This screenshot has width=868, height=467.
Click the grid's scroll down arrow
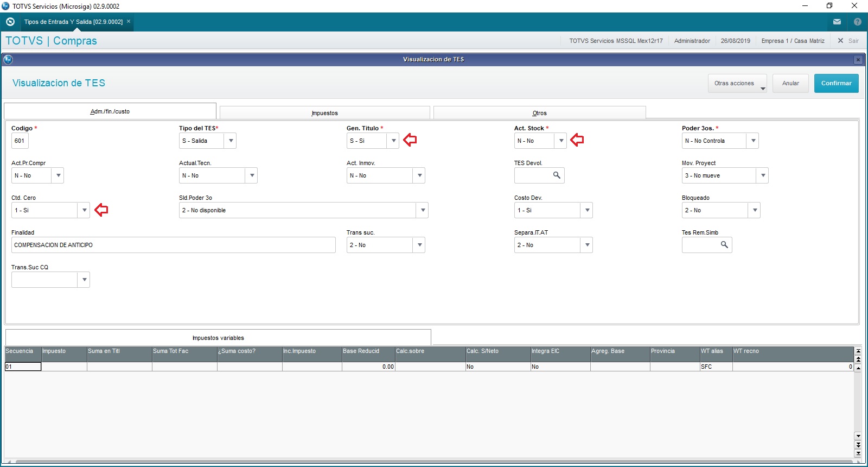858,436
